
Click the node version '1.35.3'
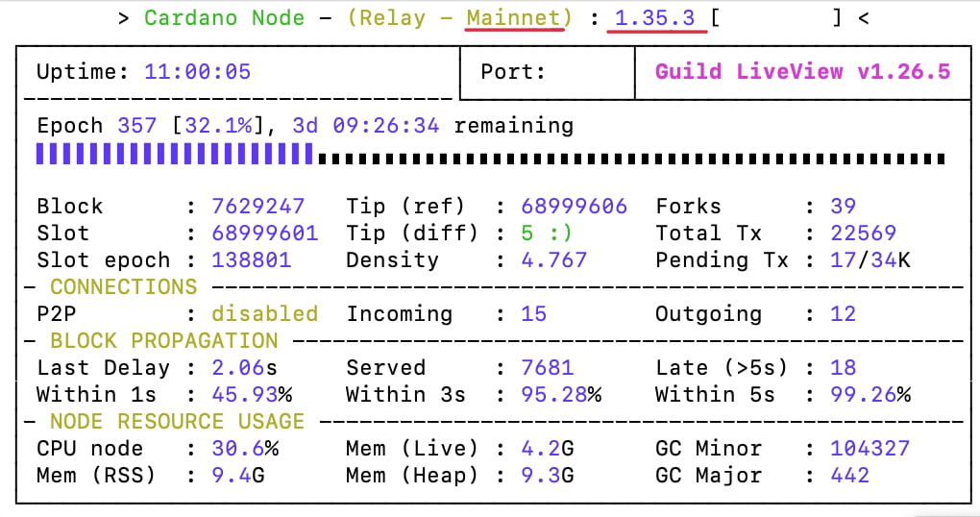click(654, 17)
